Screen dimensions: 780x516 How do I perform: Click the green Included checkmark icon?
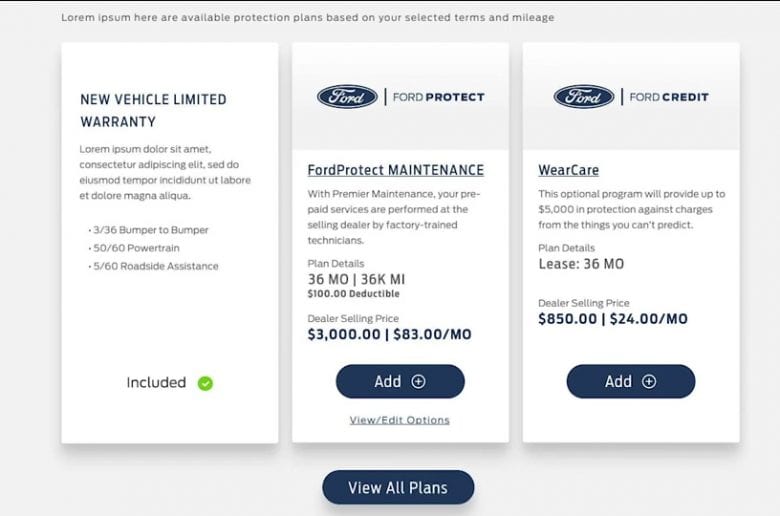[x=205, y=383]
